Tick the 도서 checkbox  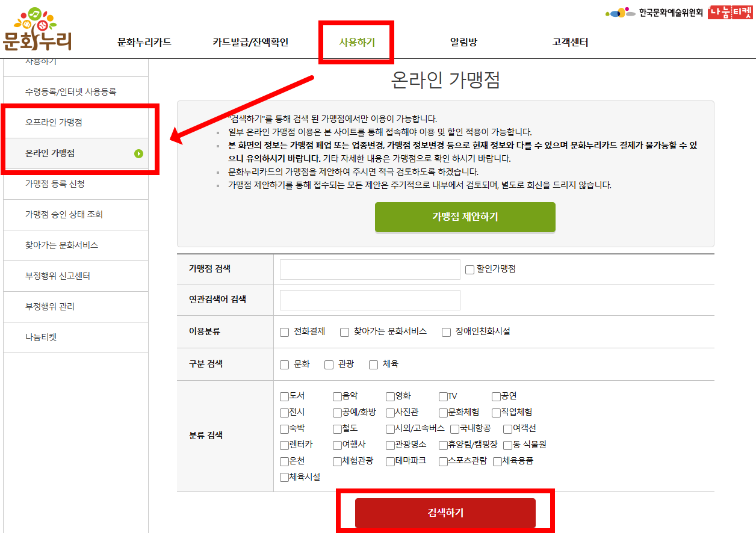(x=283, y=396)
